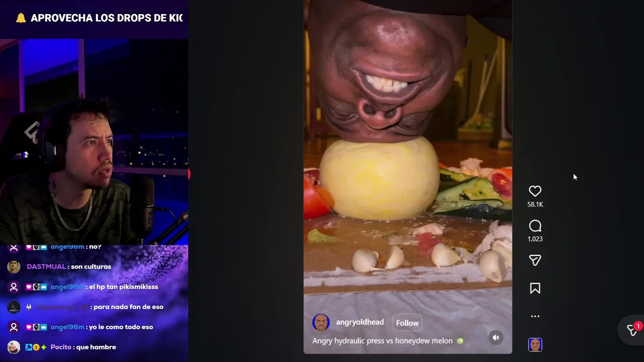Open angryoldhead's profile avatar
The image size is (644, 362).
[x=321, y=322]
